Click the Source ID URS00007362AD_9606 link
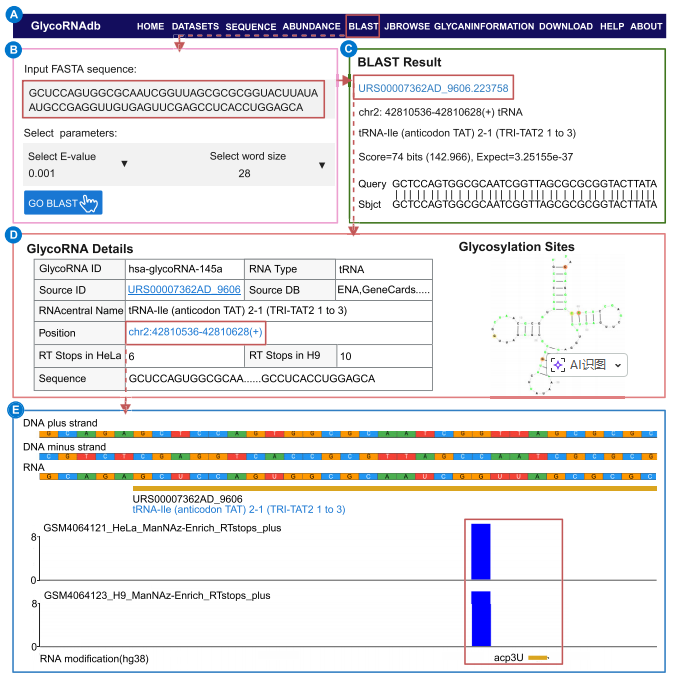Viewport: 677px width, 681px height. click(184, 289)
